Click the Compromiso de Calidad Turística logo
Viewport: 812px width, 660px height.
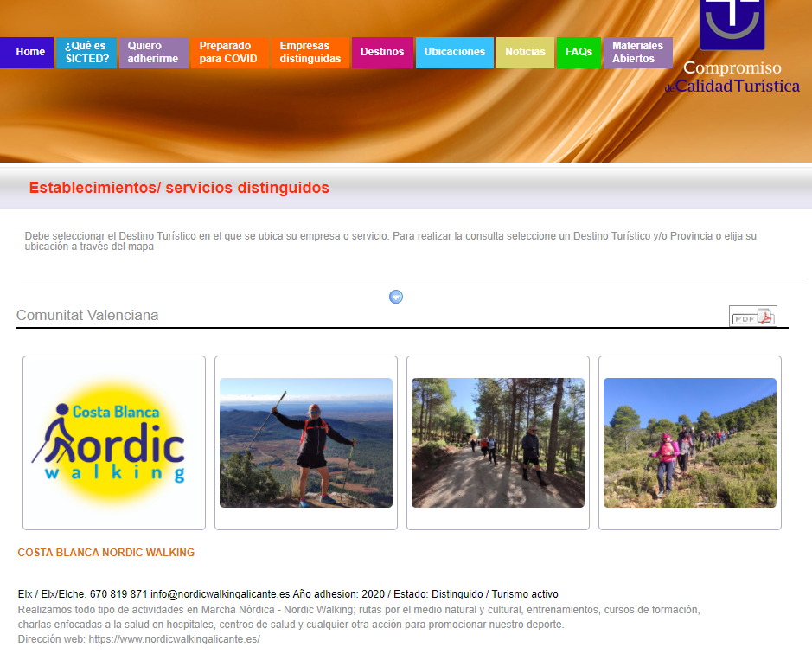[732, 47]
